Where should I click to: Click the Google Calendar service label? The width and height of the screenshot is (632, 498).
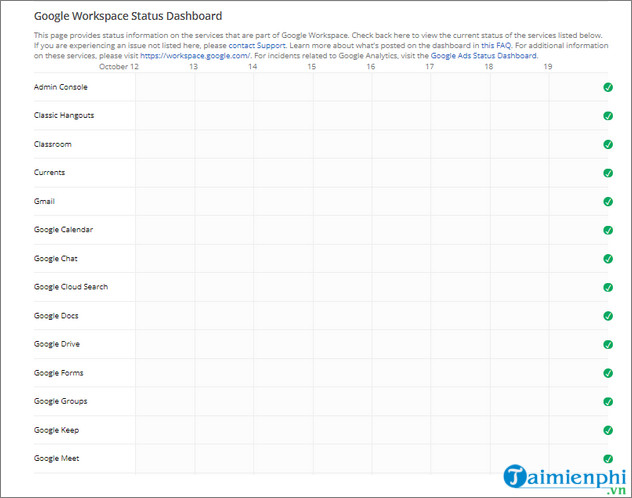pos(63,230)
